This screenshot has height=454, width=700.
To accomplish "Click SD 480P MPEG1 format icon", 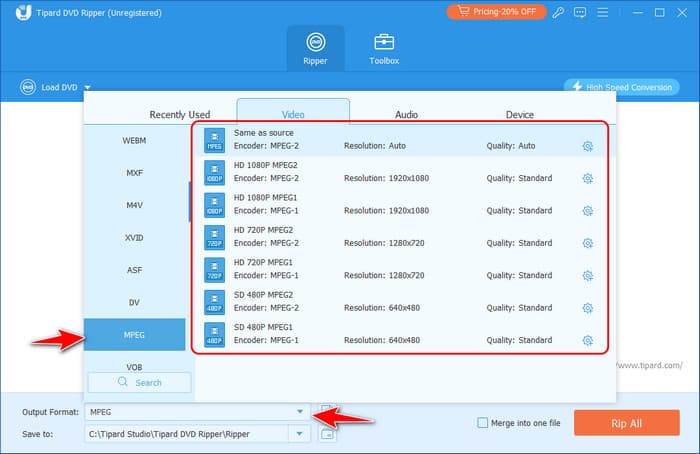I will click(x=214, y=334).
